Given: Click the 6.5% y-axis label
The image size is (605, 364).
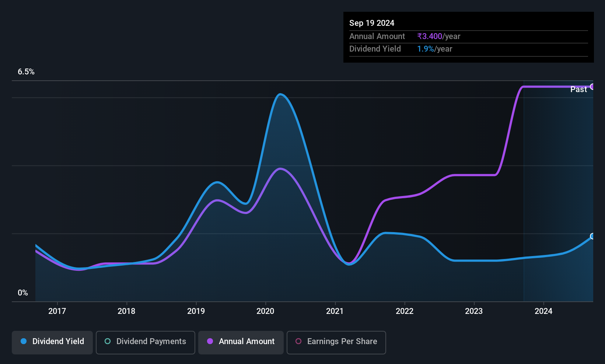Looking at the screenshot, I should coord(26,72).
